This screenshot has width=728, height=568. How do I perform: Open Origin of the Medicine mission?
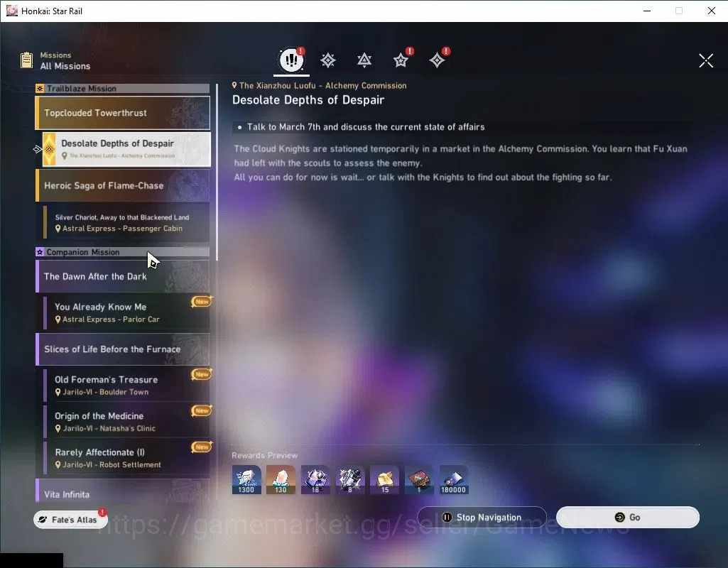point(126,421)
